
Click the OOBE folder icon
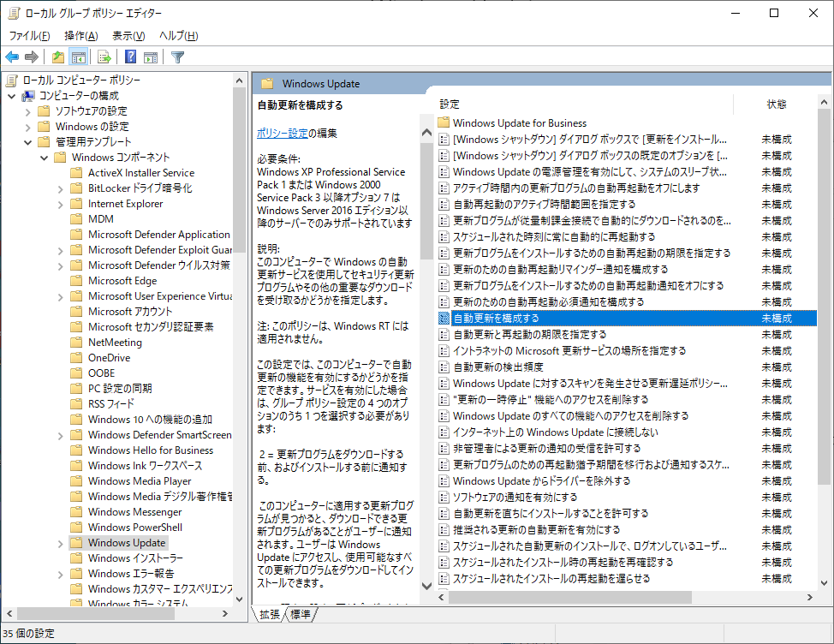tap(76, 373)
